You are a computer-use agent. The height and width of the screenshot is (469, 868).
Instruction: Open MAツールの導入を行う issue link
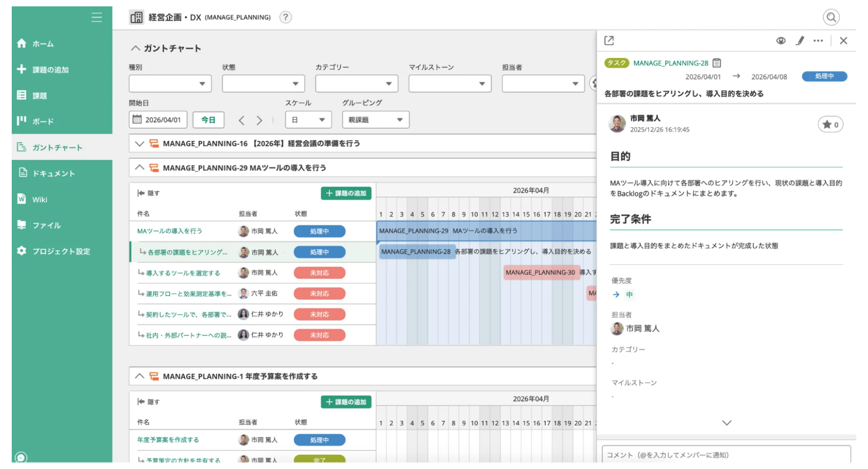[169, 231]
